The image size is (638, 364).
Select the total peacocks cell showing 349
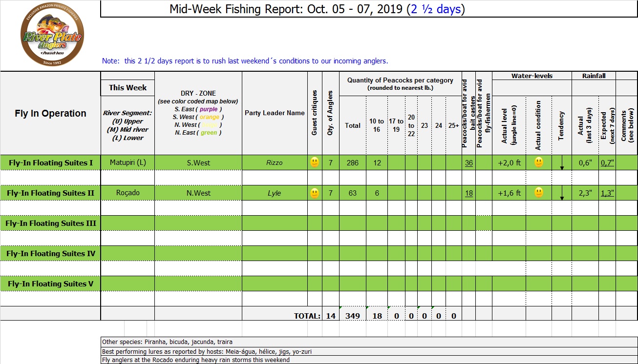pos(352,316)
